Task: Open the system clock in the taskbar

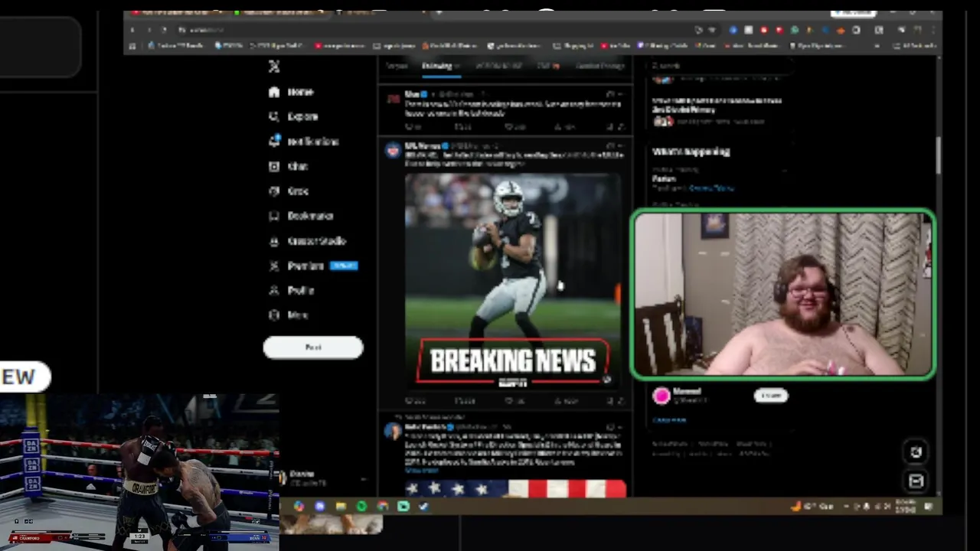Action: pyautogui.click(x=905, y=507)
